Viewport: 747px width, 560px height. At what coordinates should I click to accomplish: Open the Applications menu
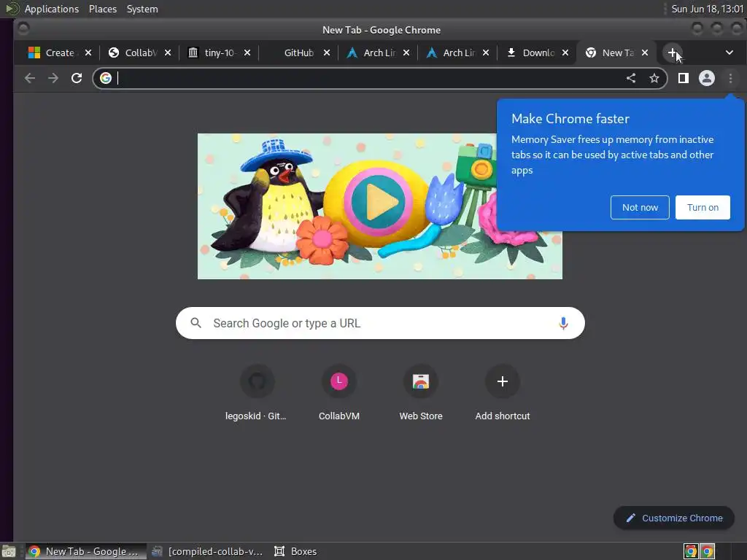click(52, 9)
